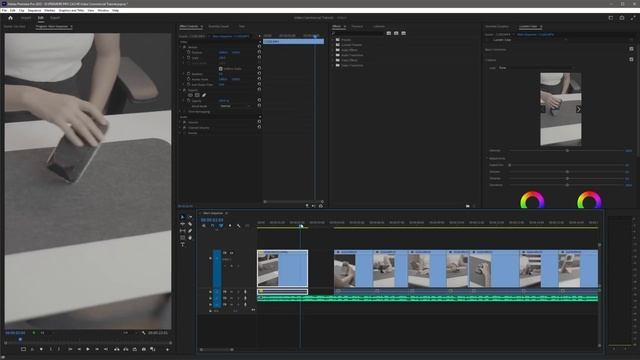Select the Pen tool in timeline toolbox

point(190,231)
